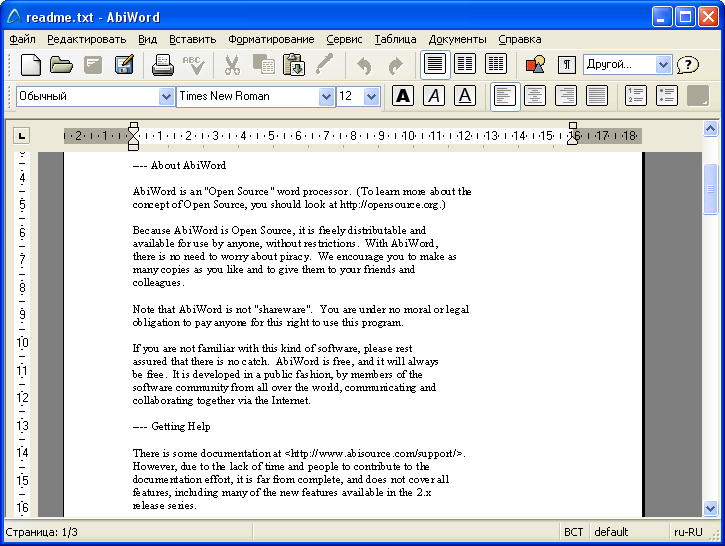The height and width of the screenshot is (546, 725).
Task: Open the style dropdown showing Обычный
Action: (166, 97)
